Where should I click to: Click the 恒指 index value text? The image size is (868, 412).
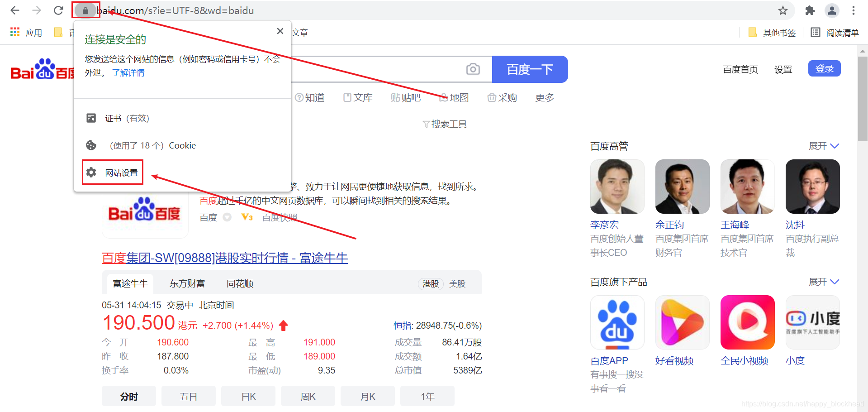437,325
